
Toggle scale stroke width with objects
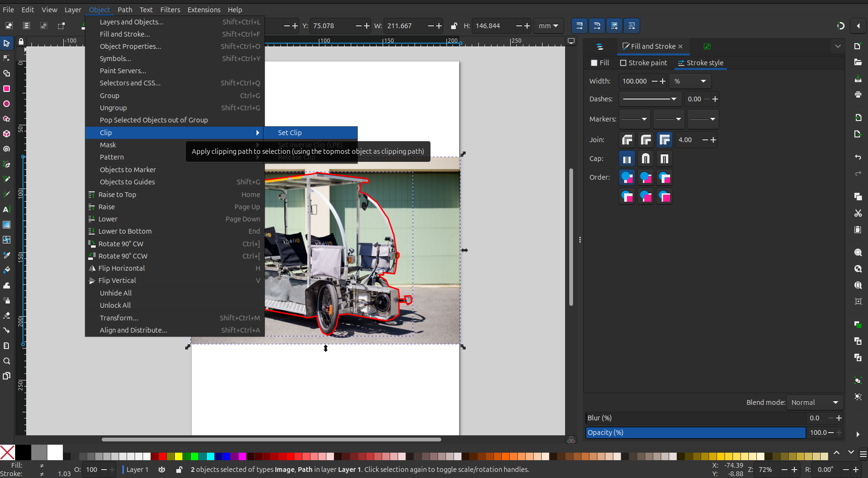coord(580,26)
